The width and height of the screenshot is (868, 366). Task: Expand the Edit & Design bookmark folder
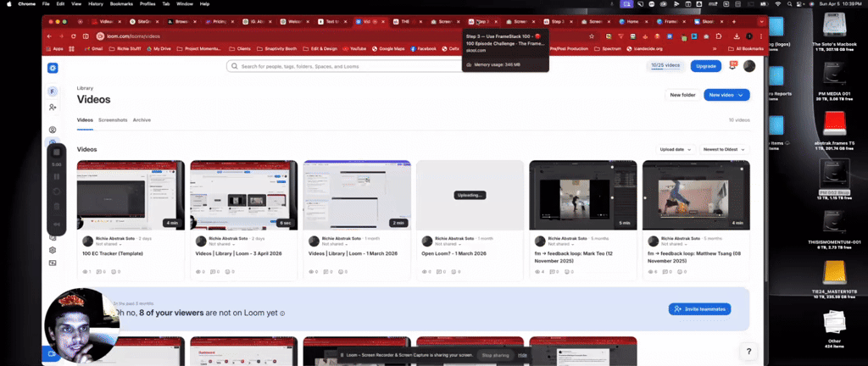[320, 48]
